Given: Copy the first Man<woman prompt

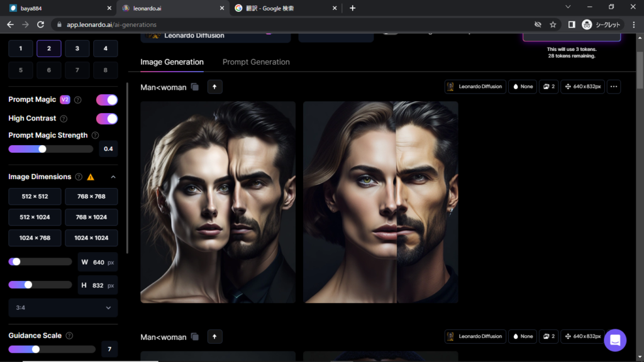Looking at the screenshot, I should [x=195, y=87].
